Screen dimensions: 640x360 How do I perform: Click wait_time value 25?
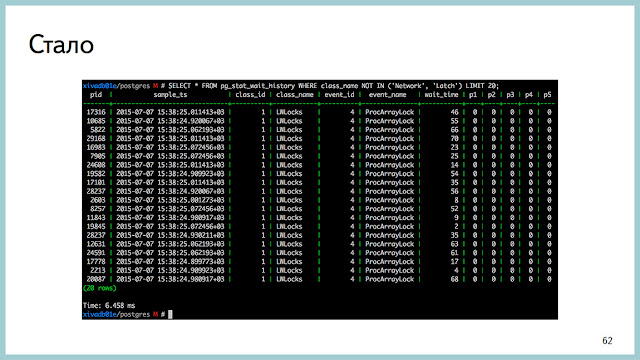pyautogui.click(x=455, y=156)
